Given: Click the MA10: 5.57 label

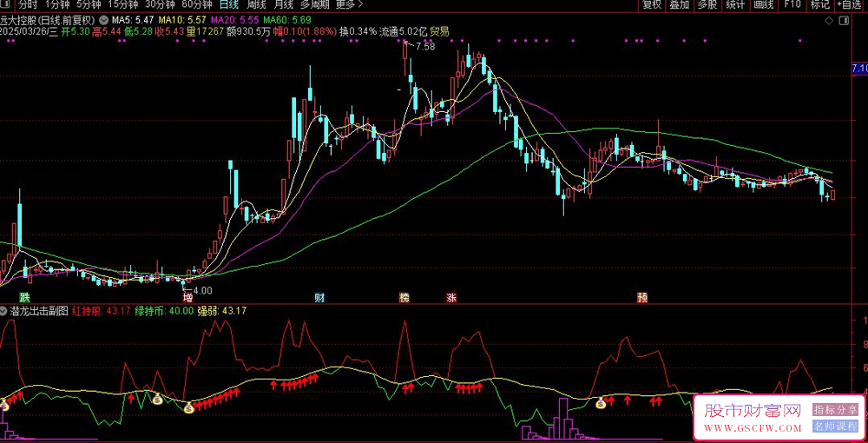Looking at the screenshot, I should click(181, 21).
